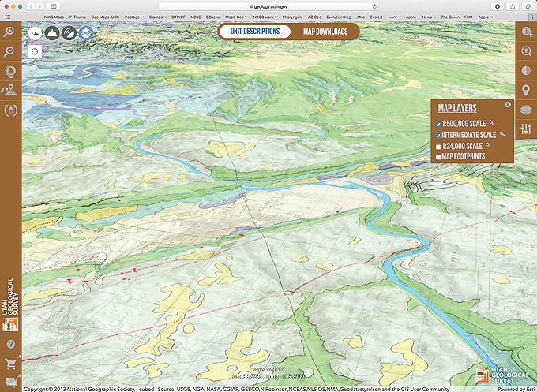Screen dimensions: 537x392
Task: Switch to Unit Descriptions tab
Action: click(x=250, y=32)
